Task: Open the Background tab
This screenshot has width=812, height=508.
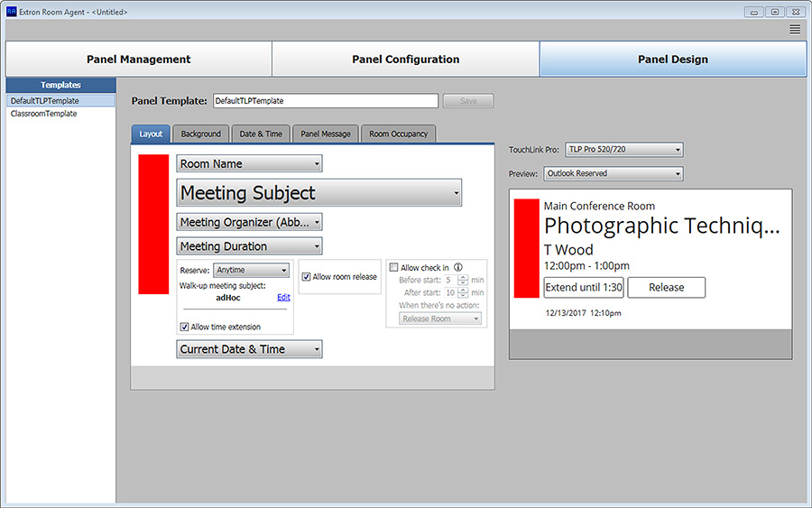Action: (200, 134)
